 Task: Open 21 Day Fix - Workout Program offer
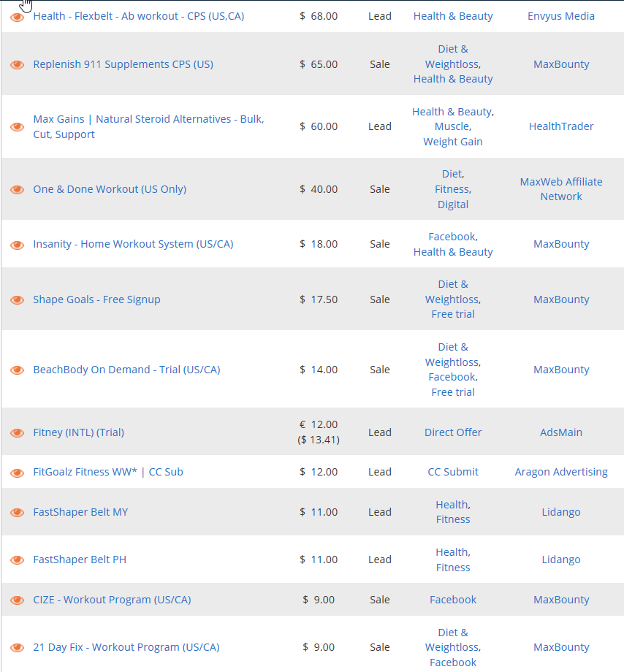(x=126, y=647)
